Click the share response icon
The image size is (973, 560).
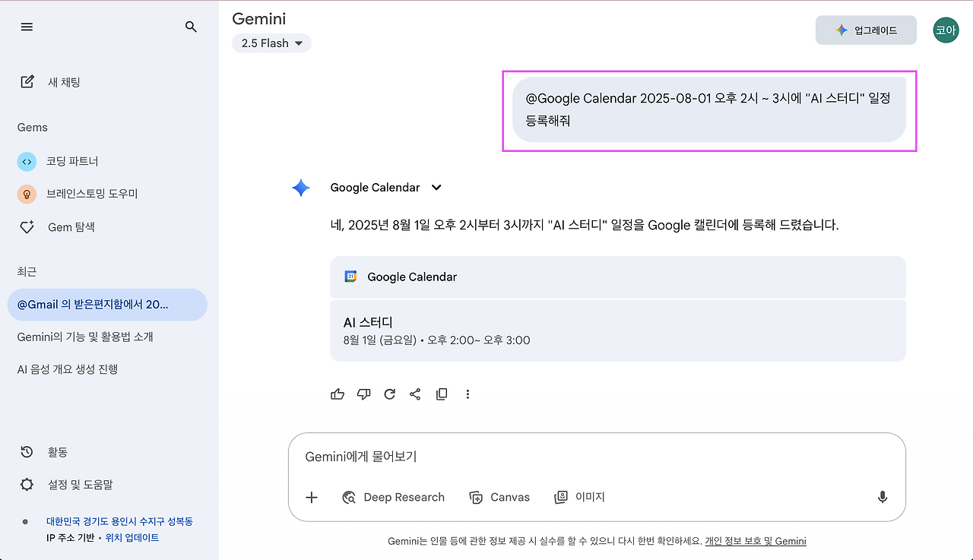pyautogui.click(x=415, y=394)
